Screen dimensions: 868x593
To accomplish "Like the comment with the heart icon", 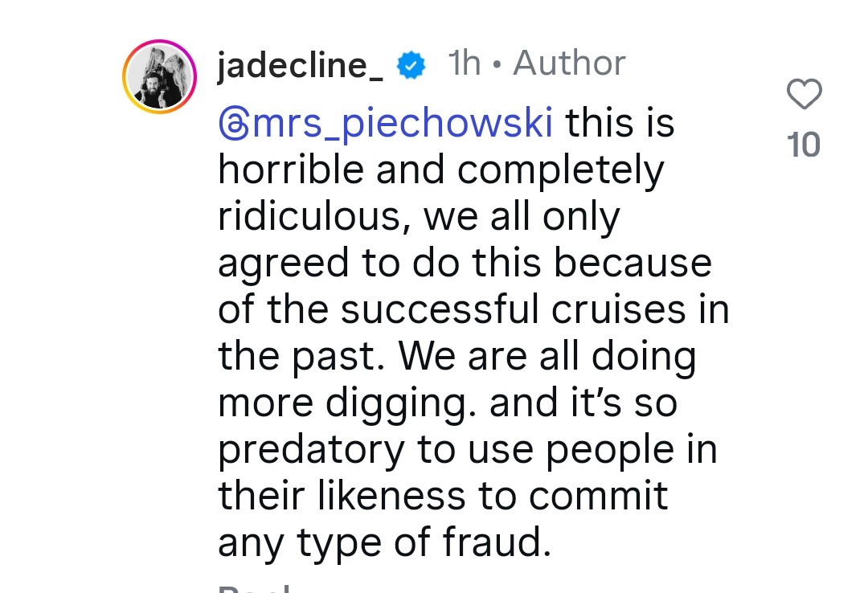I will (804, 96).
